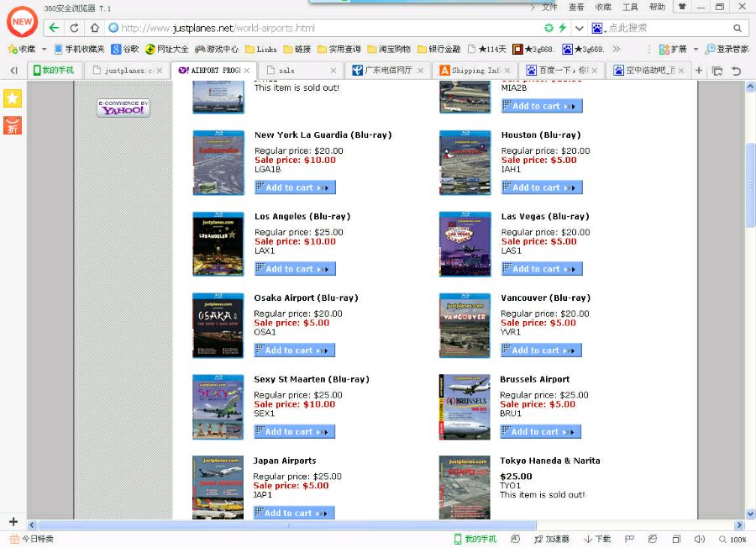This screenshot has height=548, width=756.
Task: Expand more bookmarks chevron
Action: point(617,49)
